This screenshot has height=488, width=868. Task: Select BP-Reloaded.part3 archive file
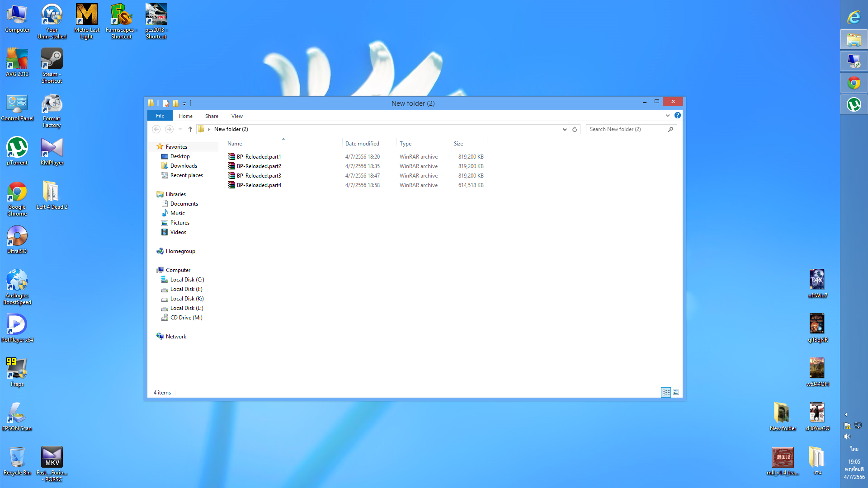pos(259,176)
